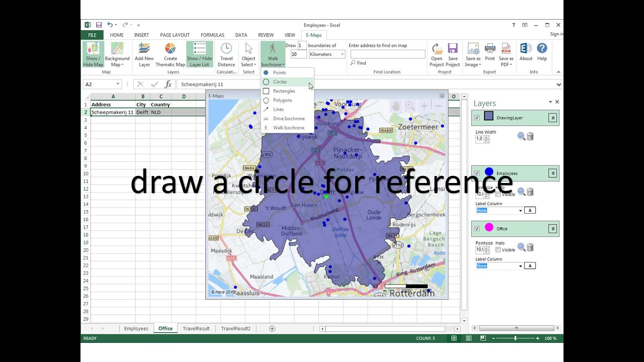Screen dimensions: 644x362
Task: Expand the Office layer chevron button
Action: (x=552, y=228)
